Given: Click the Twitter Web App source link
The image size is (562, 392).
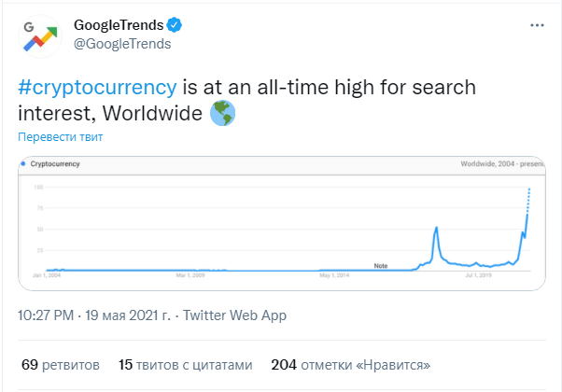Looking at the screenshot, I should [x=234, y=315].
